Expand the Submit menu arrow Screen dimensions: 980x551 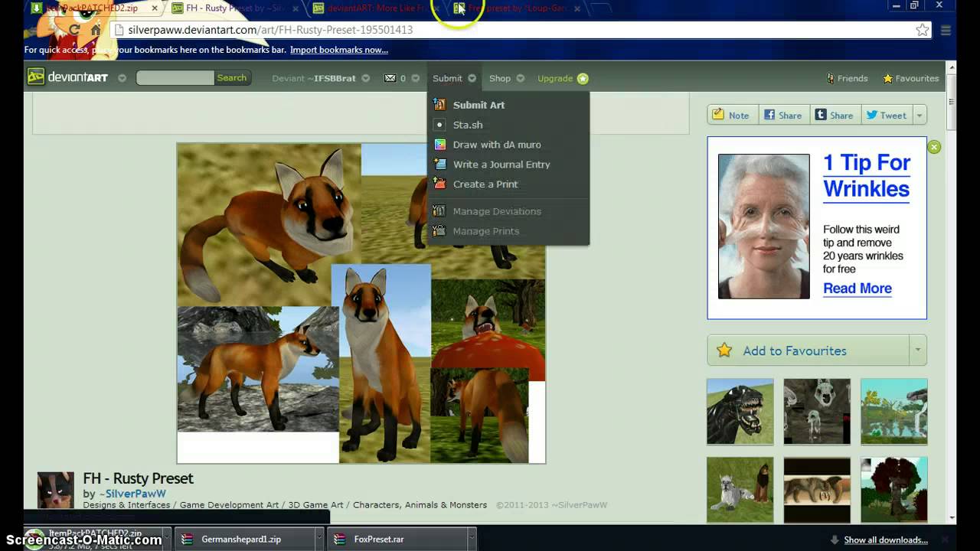(x=472, y=78)
